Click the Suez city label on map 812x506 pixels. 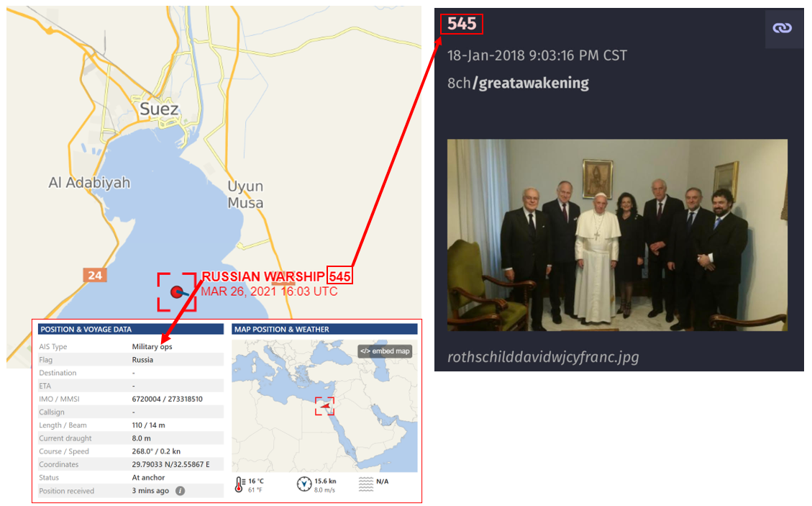159,109
